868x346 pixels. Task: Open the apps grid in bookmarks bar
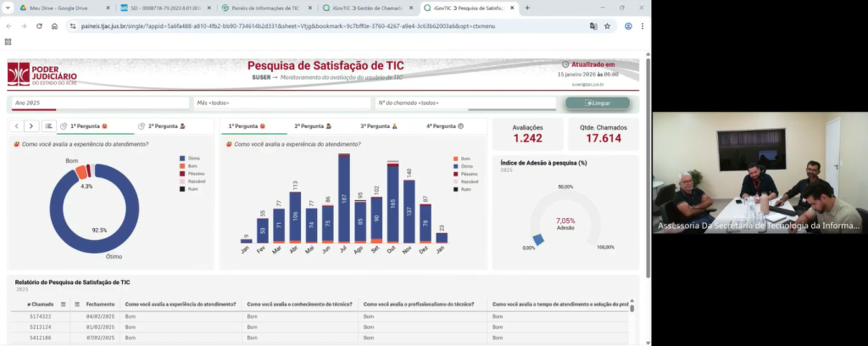pos(8,42)
